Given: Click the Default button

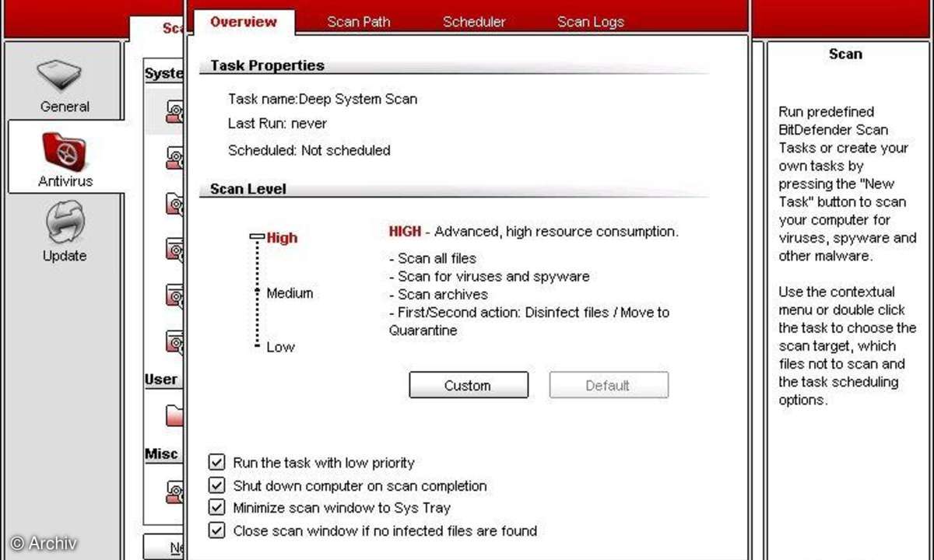Looking at the screenshot, I should pos(609,385).
